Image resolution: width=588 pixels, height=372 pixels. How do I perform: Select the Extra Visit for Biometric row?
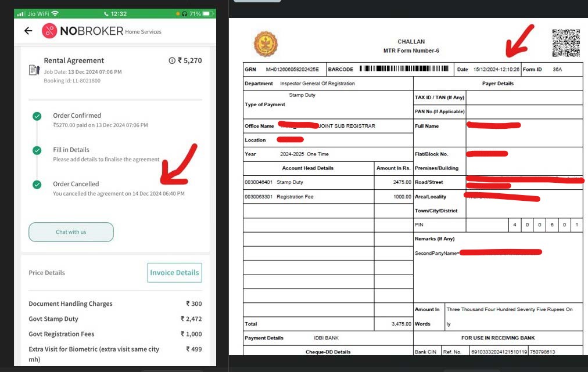click(x=116, y=354)
